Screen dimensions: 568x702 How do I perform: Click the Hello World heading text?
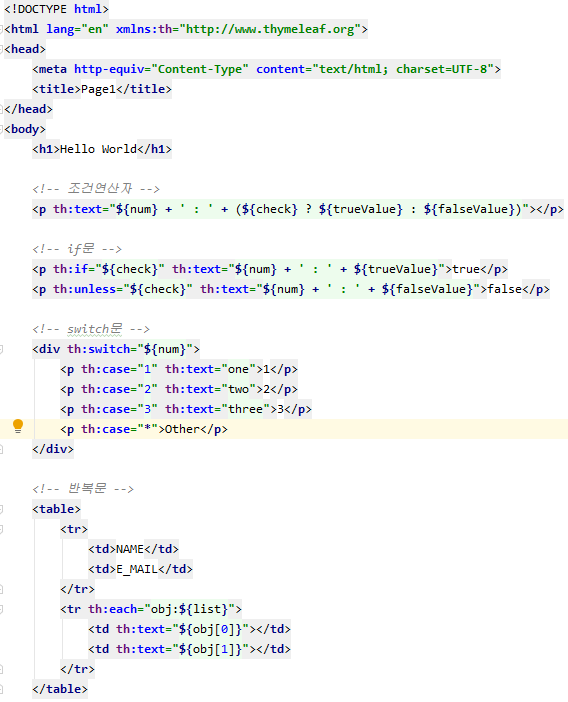pyautogui.click(x=98, y=149)
